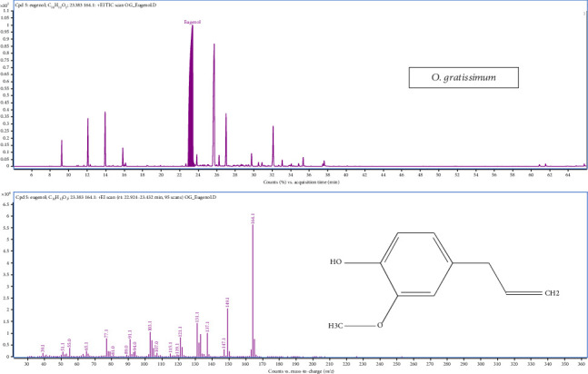The height and width of the screenshot is (374, 588).
Task: Click the CH2 label in eugenol structure
Action: coord(552,293)
